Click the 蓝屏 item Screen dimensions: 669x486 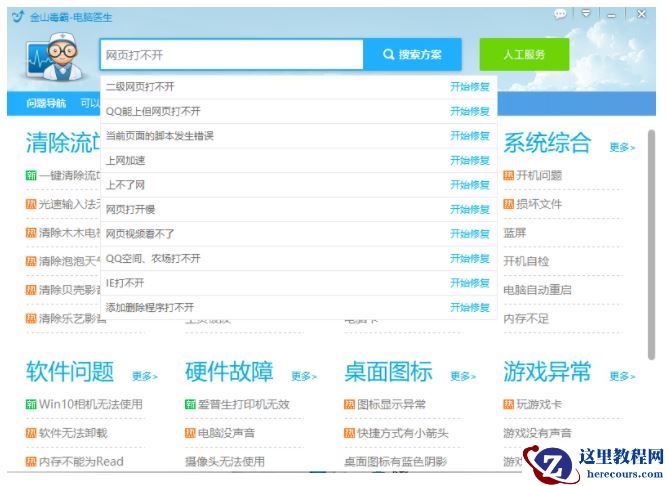point(515,233)
